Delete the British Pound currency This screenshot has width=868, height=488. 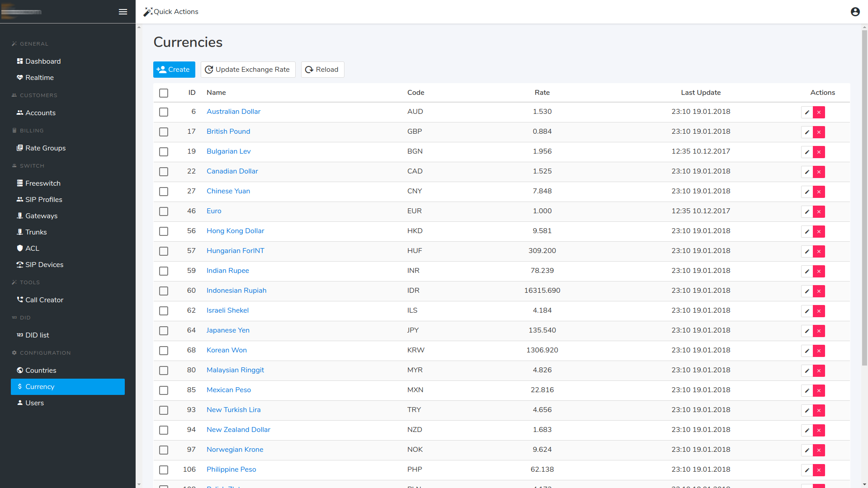click(x=819, y=132)
